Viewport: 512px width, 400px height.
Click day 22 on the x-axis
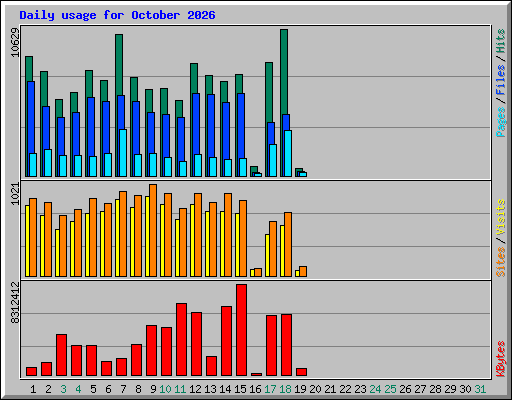tap(345, 389)
